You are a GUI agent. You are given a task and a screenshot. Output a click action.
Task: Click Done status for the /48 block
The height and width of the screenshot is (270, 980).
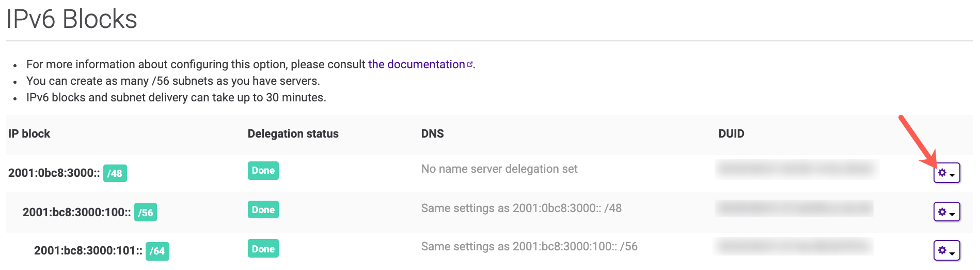263,171
